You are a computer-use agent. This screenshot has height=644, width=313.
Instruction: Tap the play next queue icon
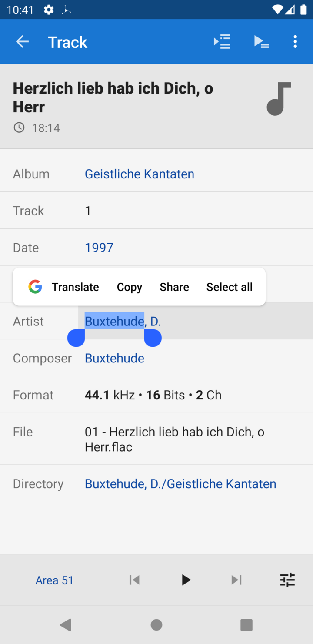[x=222, y=42]
